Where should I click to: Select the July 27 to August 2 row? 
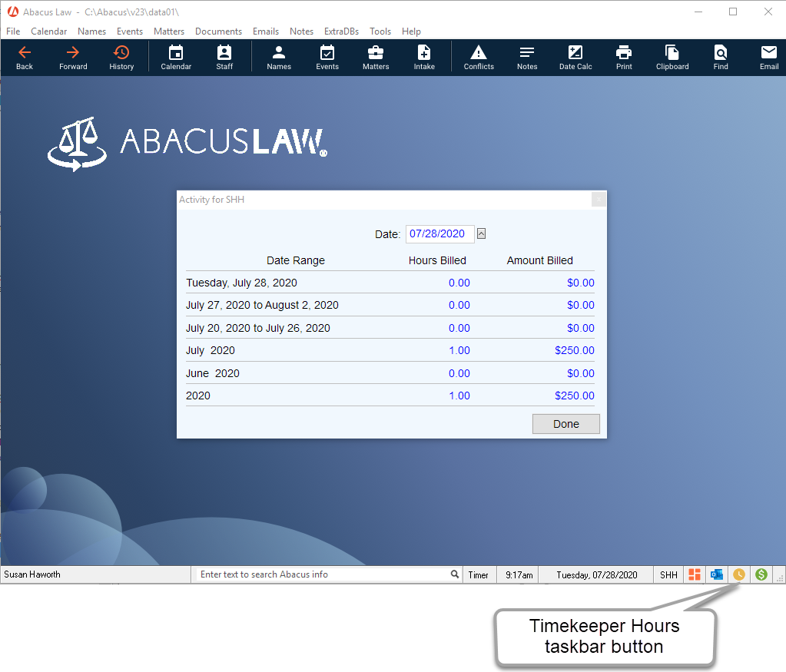tap(390, 305)
